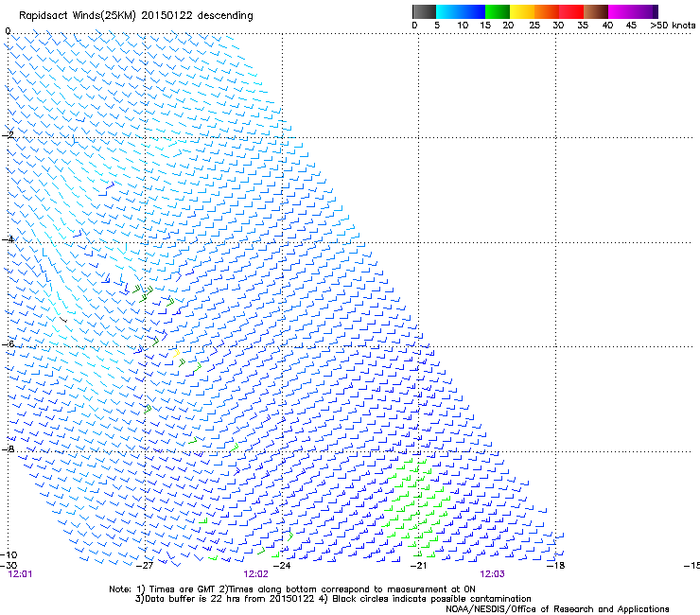
Task: Click longitude label -30
Action: pyautogui.click(x=9, y=566)
